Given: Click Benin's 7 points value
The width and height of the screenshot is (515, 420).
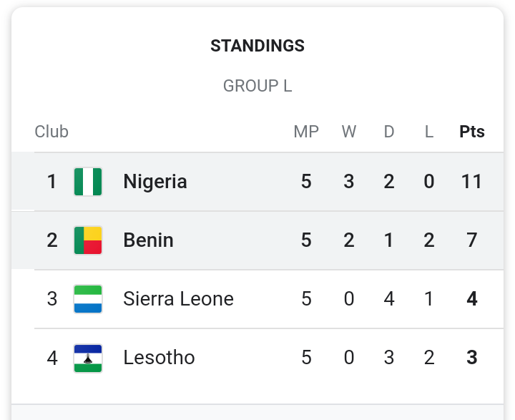Looking at the screenshot, I should coord(472,240).
